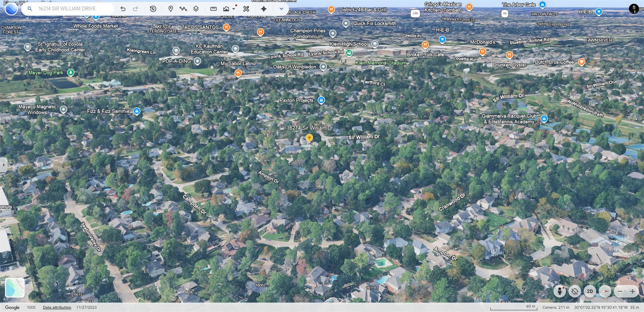Viewport: 644px width, 312px height.
Task: Click the Dutch Bros Coffee marker
Action: (582, 62)
